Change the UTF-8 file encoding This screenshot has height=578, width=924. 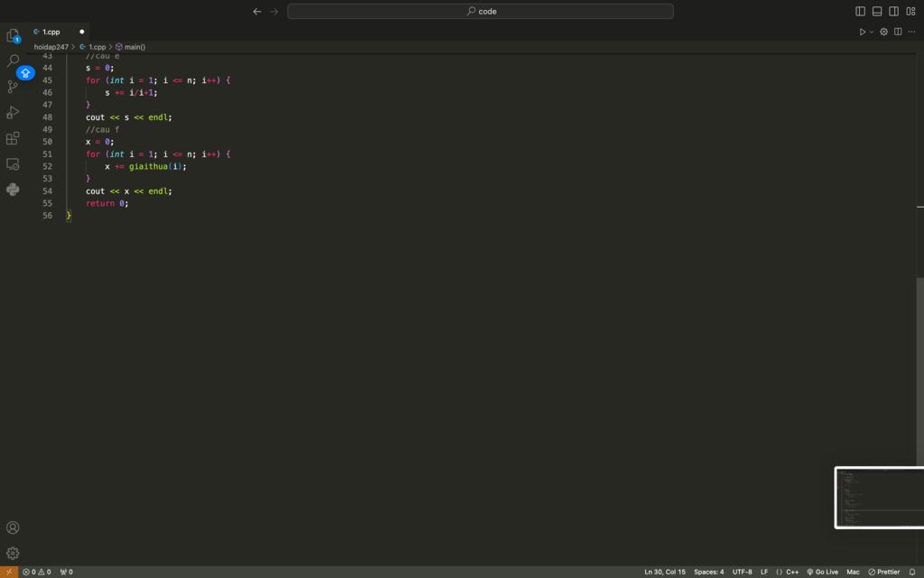point(742,572)
